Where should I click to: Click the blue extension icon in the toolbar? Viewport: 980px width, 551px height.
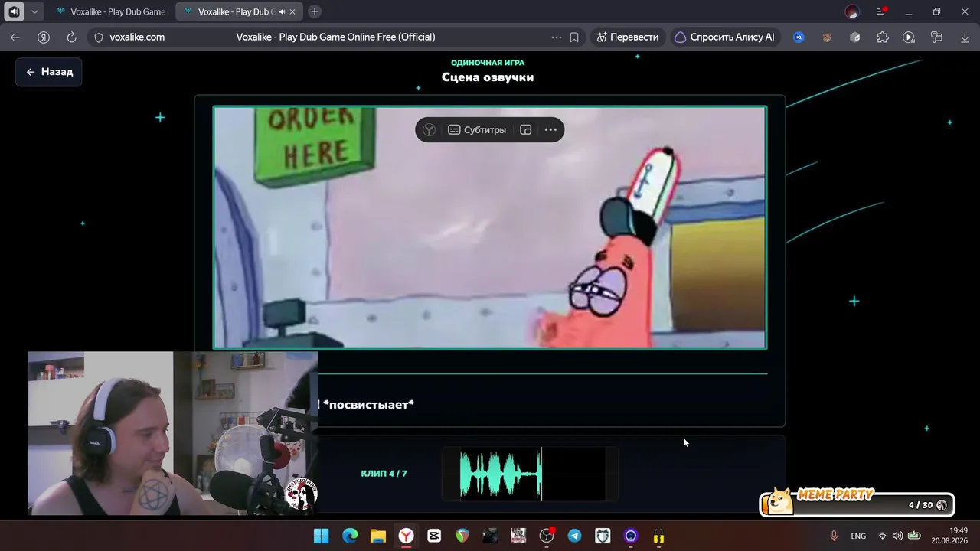pos(799,37)
